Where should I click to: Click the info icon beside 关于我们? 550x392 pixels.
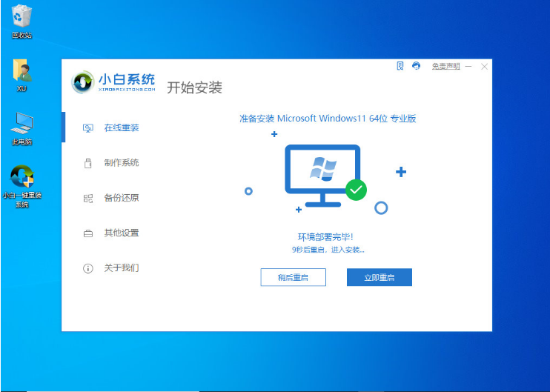coord(88,268)
